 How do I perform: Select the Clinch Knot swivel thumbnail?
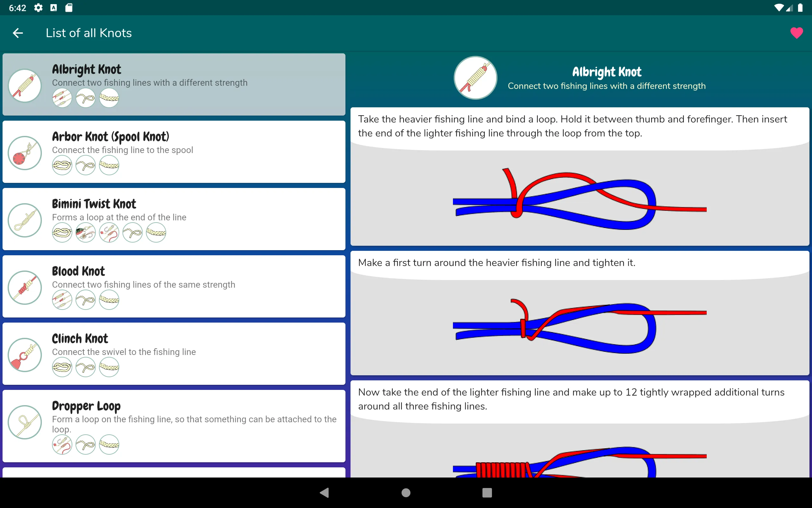[x=25, y=355]
